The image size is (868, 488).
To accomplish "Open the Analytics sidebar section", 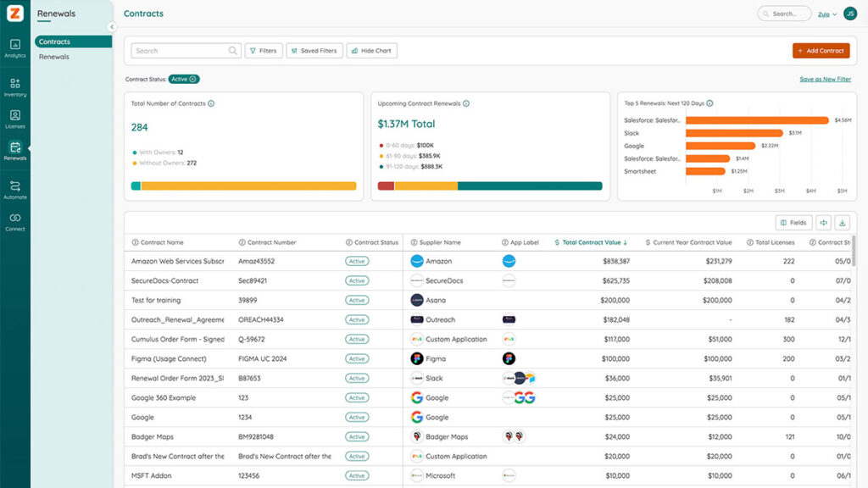I will tap(15, 48).
